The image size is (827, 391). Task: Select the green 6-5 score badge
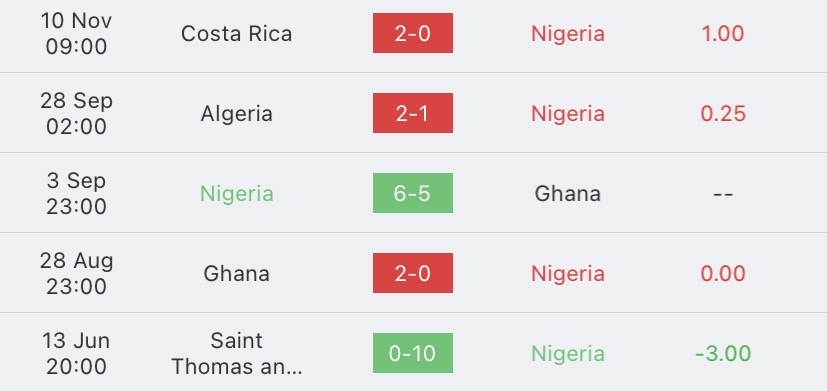tap(412, 193)
